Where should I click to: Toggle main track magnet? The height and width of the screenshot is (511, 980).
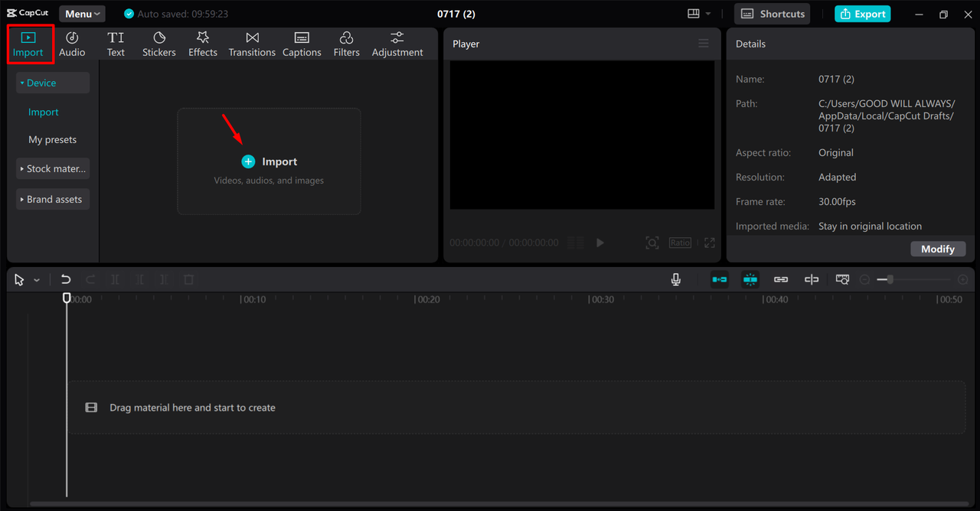point(720,280)
